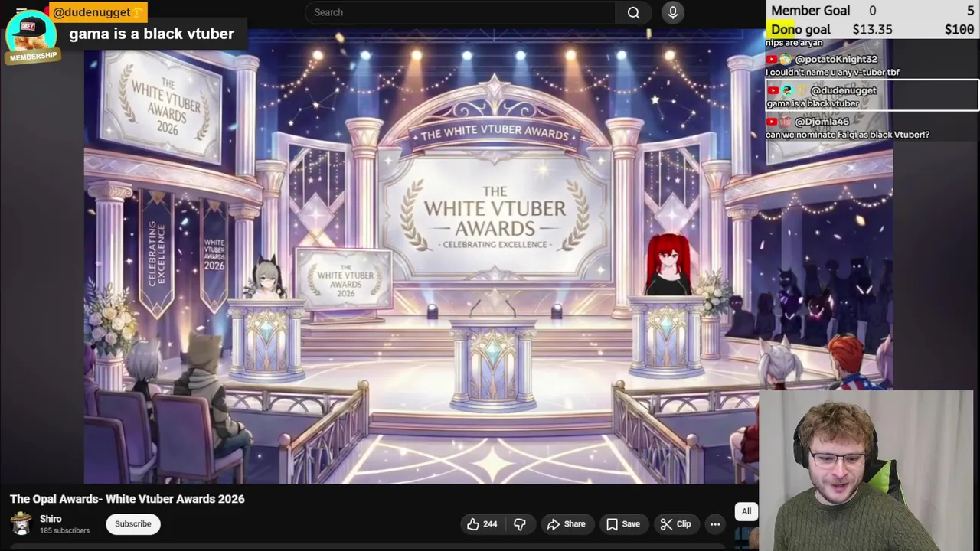
Task: Click the video title The Opal Awards
Action: (127, 499)
